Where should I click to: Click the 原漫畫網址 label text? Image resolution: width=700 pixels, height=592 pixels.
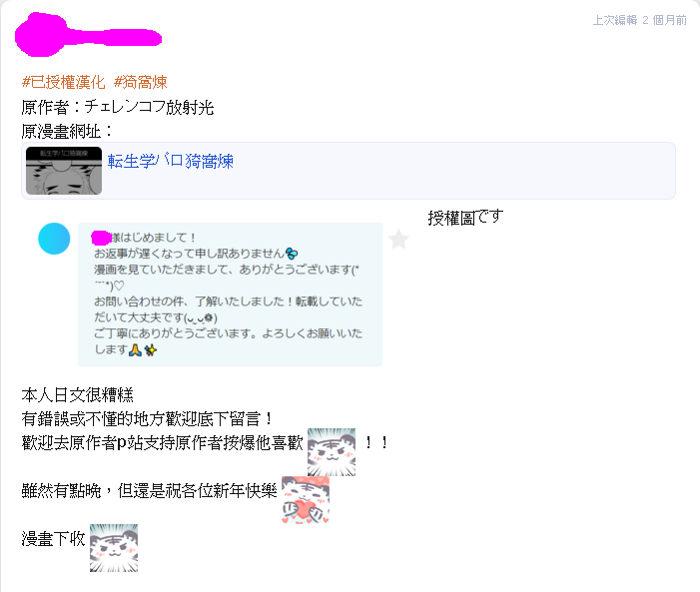click(67, 131)
